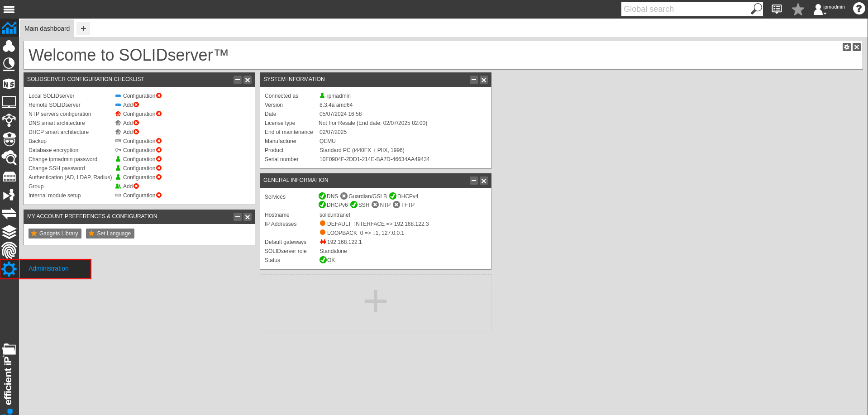The height and width of the screenshot is (415, 868).
Task: Click the Gadgets Library button
Action: 54,234
